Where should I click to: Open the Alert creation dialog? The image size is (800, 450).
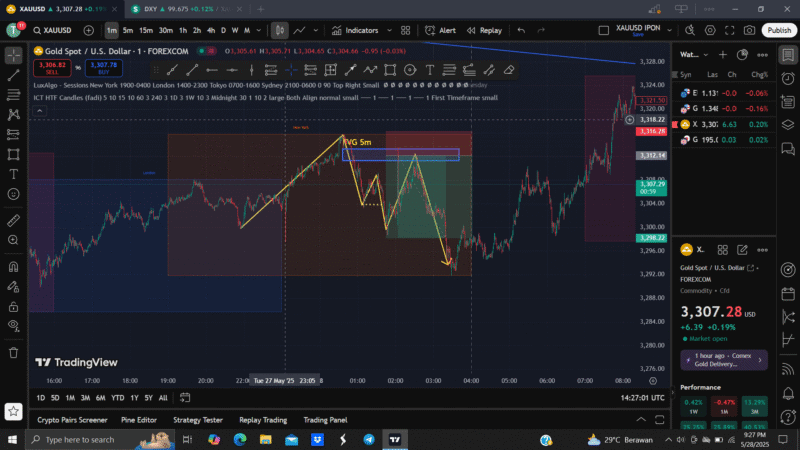tap(440, 30)
